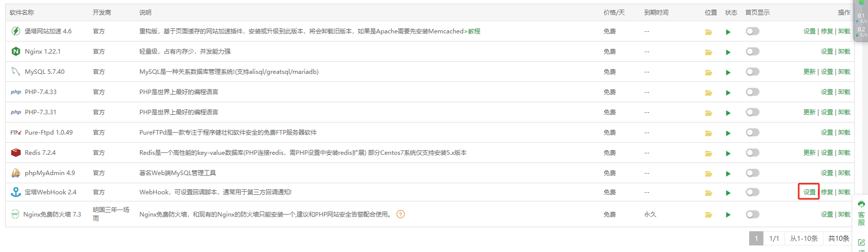Click 卸载 for 宝塔WebHook 2.4
This screenshot has width=868, height=252.
click(844, 192)
